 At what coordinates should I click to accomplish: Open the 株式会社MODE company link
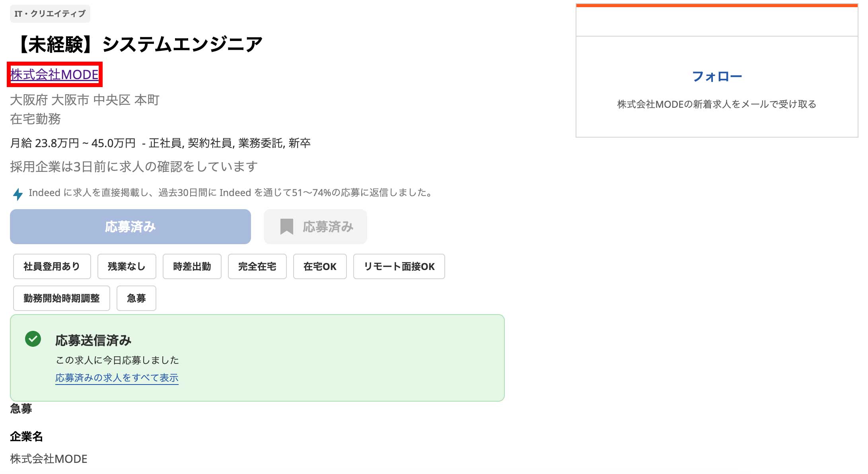[54, 74]
